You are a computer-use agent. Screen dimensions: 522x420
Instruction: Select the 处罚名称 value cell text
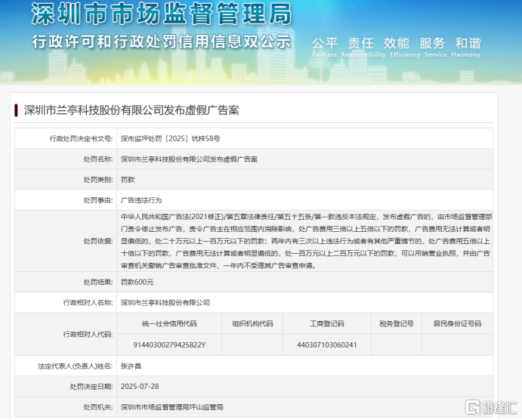click(x=189, y=159)
